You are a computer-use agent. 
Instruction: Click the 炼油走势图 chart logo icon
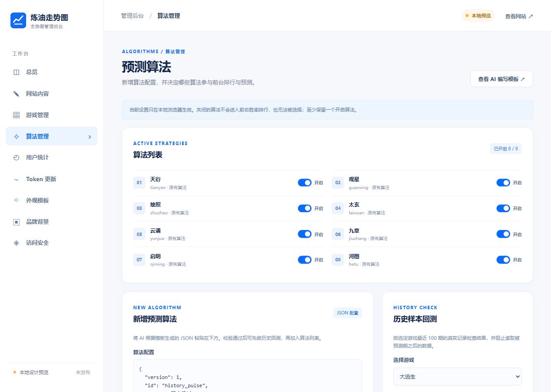[18, 20]
